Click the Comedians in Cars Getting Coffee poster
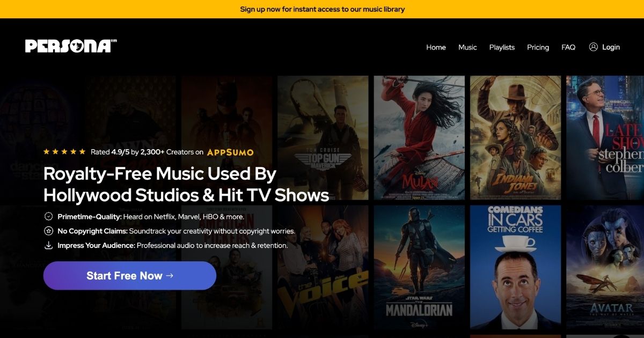 tap(515, 267)
